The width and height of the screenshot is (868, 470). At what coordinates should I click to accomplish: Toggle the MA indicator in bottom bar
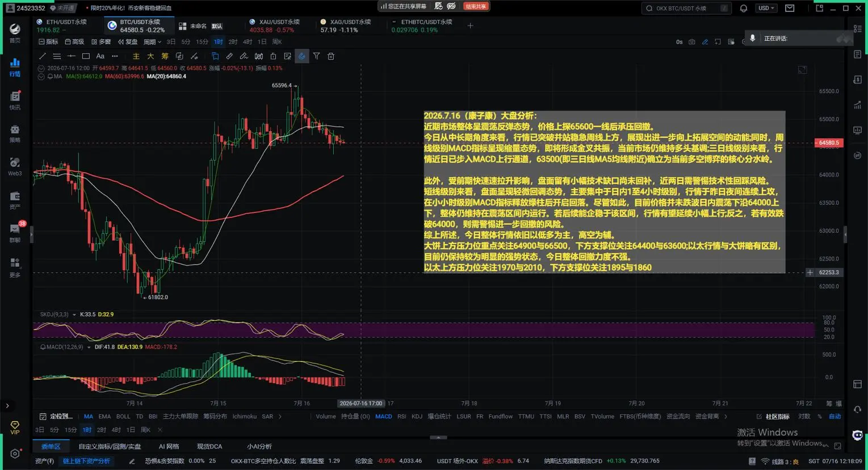(x=89, y=417)
